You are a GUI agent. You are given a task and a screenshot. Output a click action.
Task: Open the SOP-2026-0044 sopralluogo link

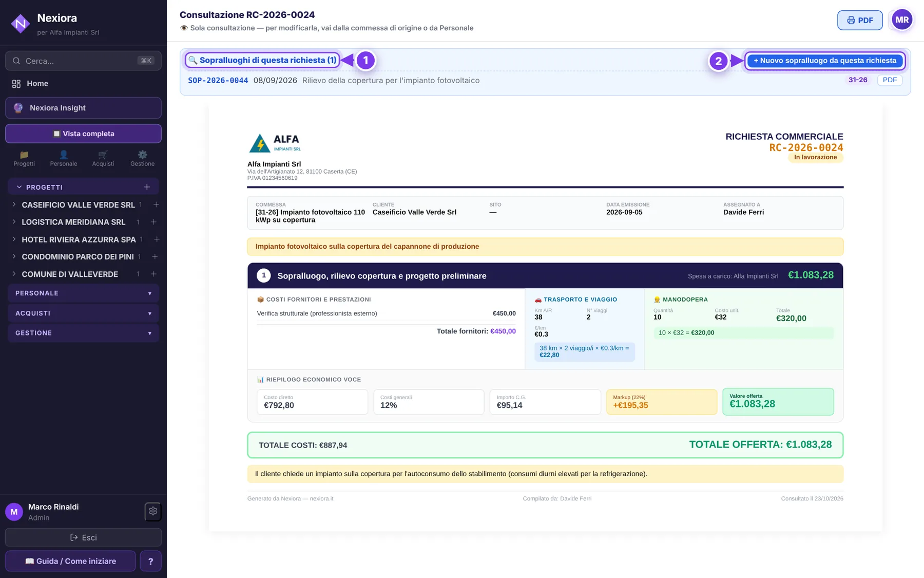[x=218, y=81]
